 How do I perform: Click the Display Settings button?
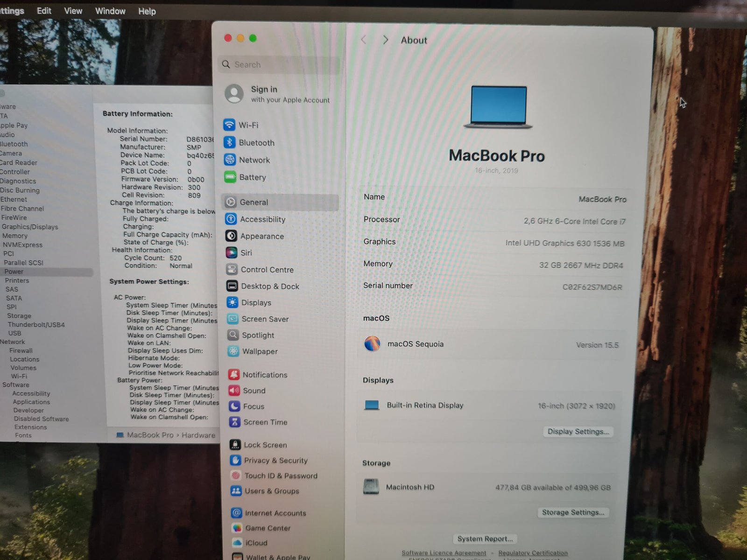coord(578,432)
